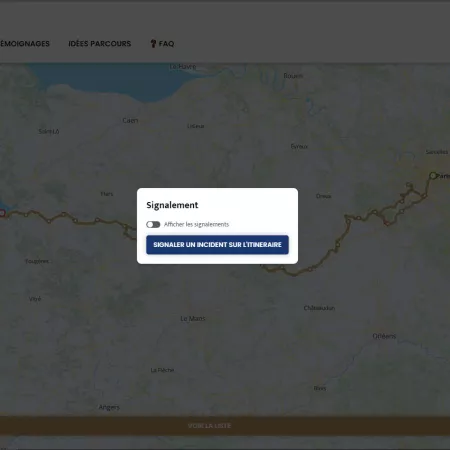The image size is (450, 450).
Task: Click the red route marker southwest of Paris
Action: pyautogui.click(x=387, y=223)
